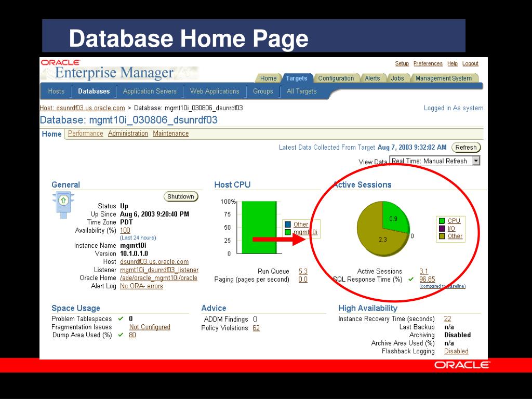Follow the Host: dsunrdf03.us.oracle.com breadcrumb
This screenshot has height=399, width=532.
[x=82, y=108]
